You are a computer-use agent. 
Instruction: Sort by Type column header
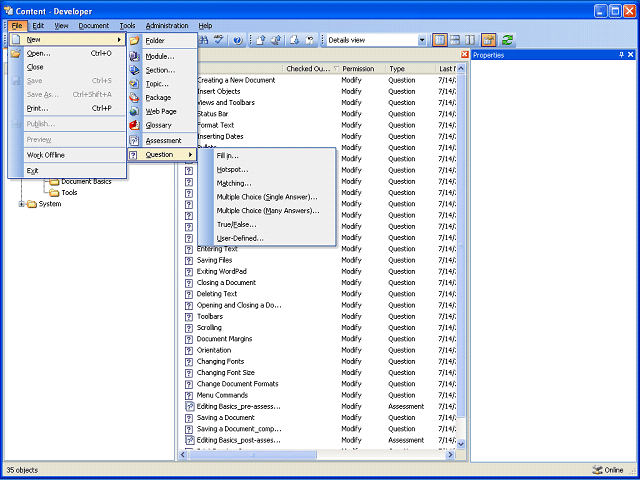tap(410, 69)
